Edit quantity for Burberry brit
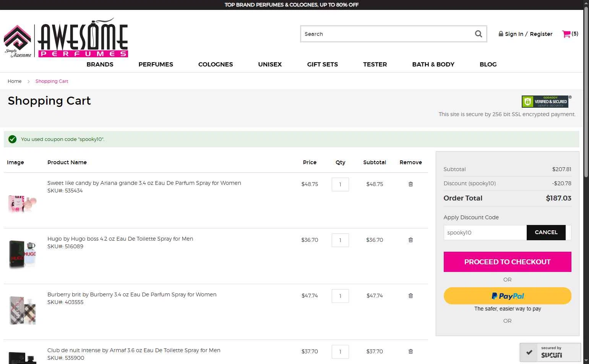 pyautogui.click(x=340, y=296)
